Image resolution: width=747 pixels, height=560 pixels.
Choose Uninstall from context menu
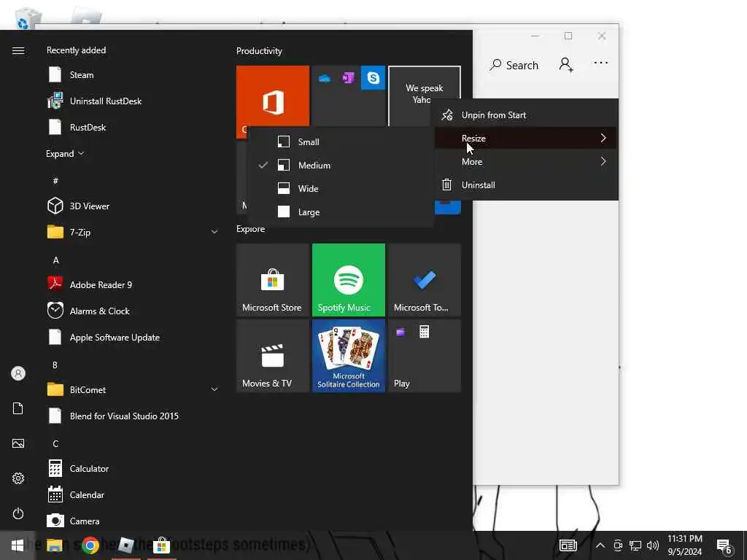526,184
